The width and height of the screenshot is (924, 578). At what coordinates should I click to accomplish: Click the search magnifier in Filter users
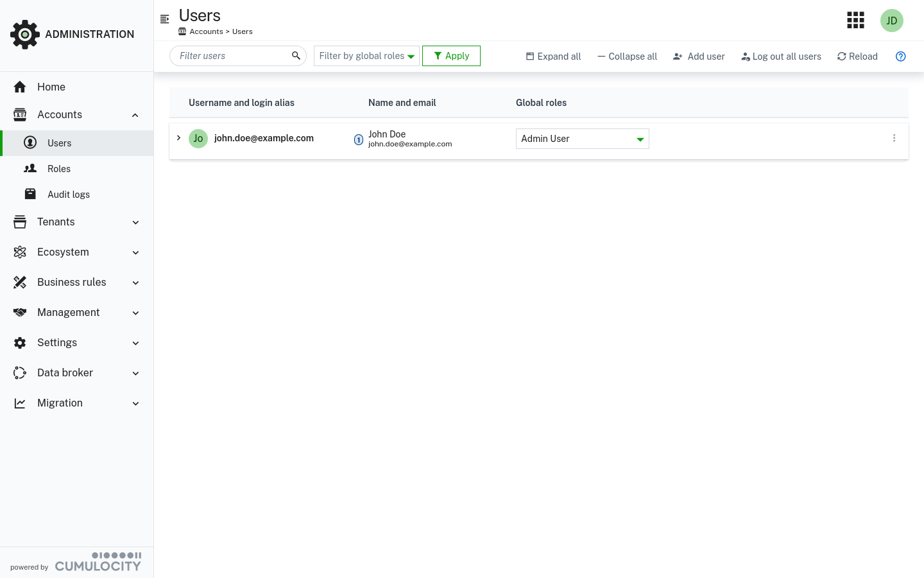click(296, 56)
